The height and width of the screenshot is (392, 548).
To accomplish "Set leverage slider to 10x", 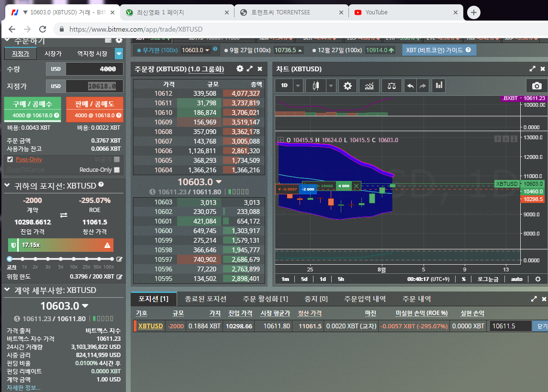I will pos(73,259).
